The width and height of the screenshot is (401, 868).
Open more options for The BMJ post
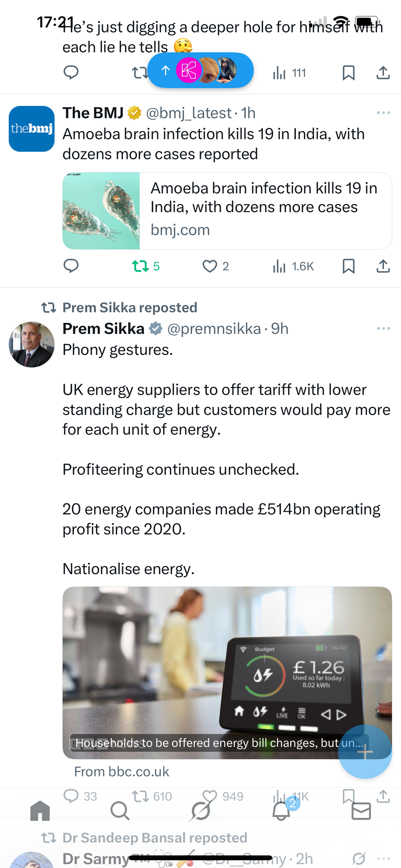point(383,113)
